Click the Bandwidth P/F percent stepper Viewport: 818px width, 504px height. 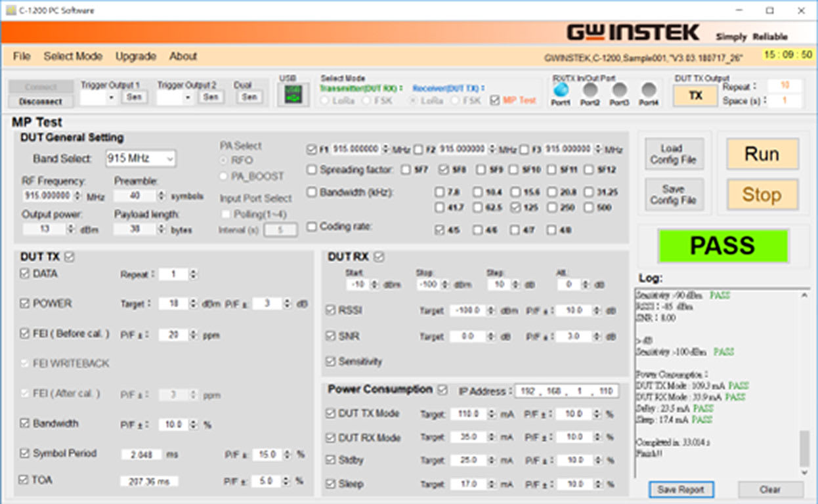pos(192,425)
